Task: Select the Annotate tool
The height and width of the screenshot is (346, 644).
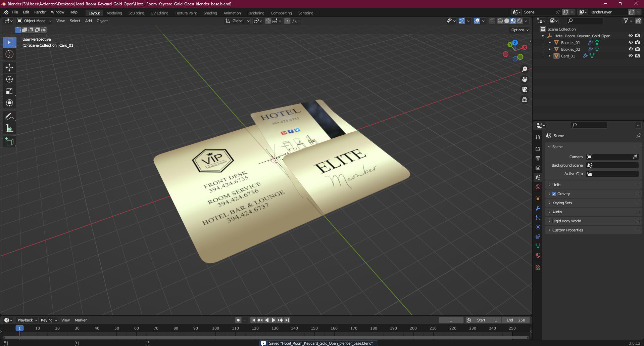Action: 9,117
